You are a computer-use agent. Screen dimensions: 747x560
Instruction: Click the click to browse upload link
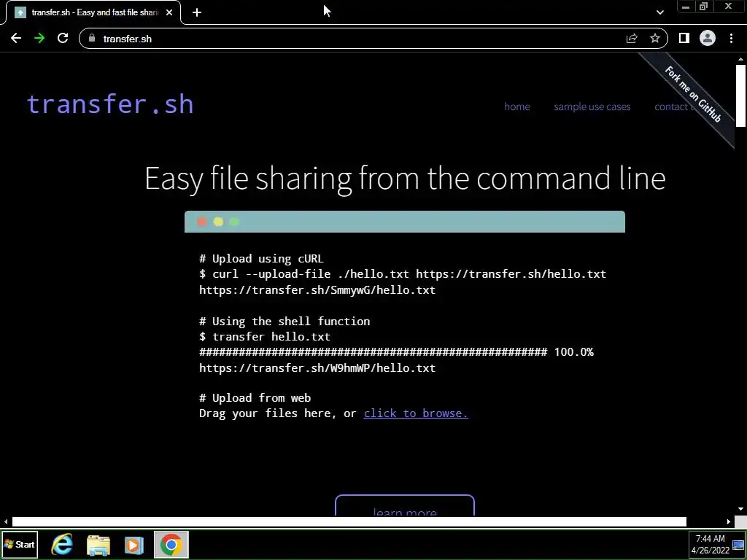coord(416,413)
